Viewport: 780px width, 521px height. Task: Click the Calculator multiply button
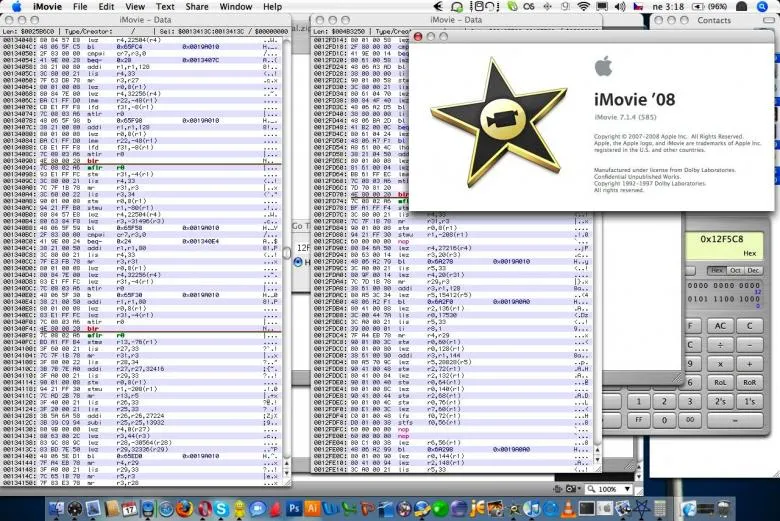(720, 364)
